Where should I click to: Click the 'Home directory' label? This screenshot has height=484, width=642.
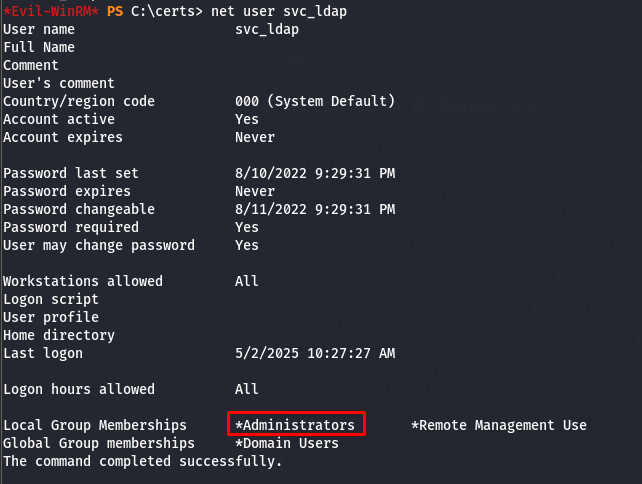point(59,335)
